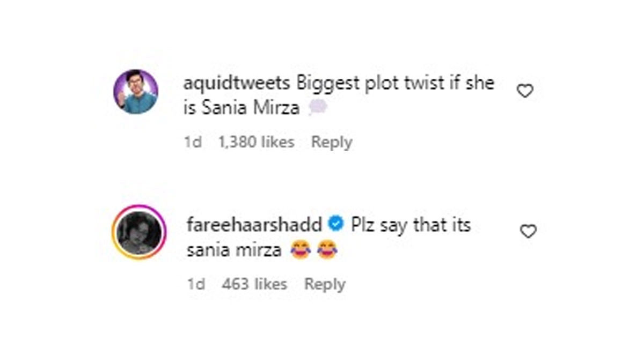This screenshot has width=644, height=362.
Task: Click the blue verified badge next to fareehaarshadd
Action: pyautogui.click(x=336, y=225)
